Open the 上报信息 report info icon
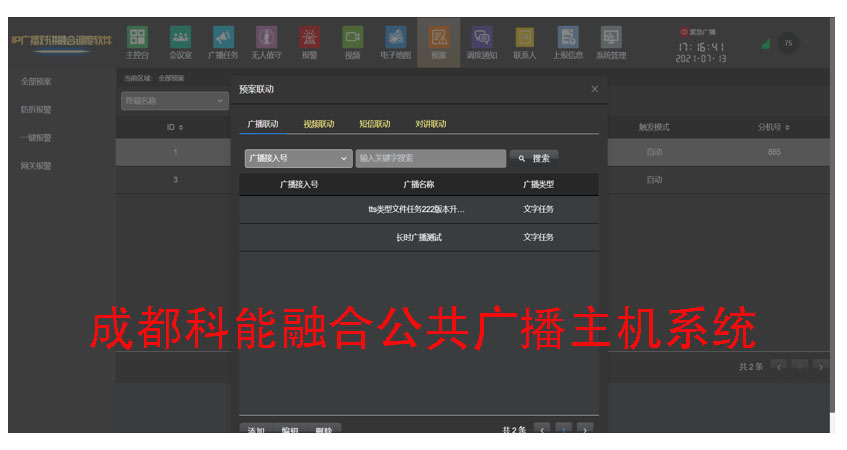 [x=568, y=43]
